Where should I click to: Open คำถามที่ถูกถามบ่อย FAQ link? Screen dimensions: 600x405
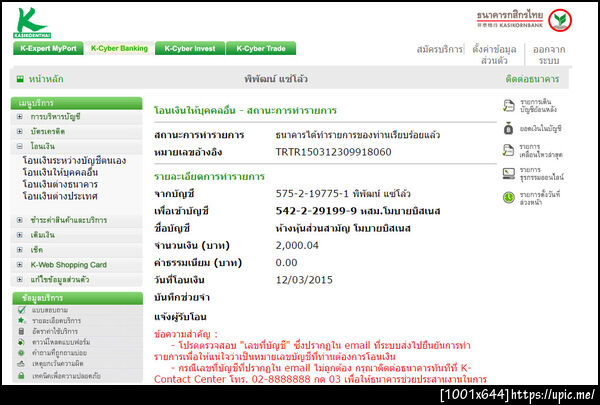pyautogui.click(x=59, y=353)
